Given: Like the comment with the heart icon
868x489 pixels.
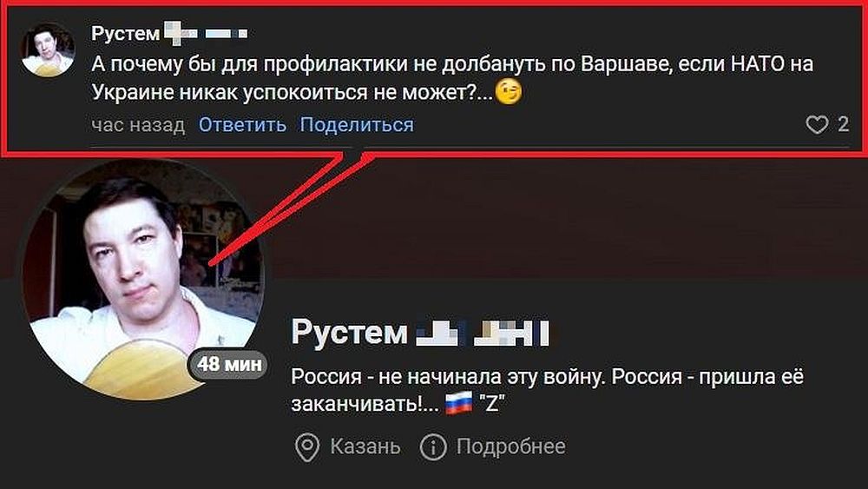Looking at the screenshot, I should click(x=817, y=124).
